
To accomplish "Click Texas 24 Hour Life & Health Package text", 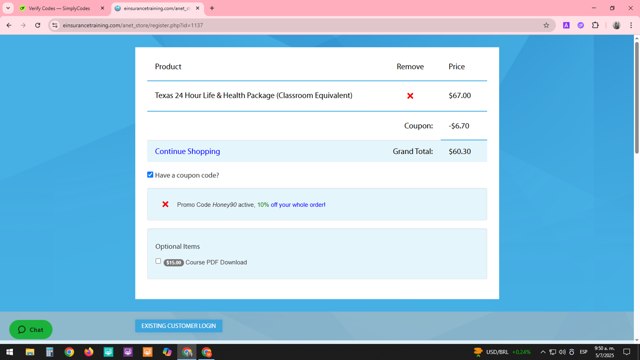I will pos(253,96).
